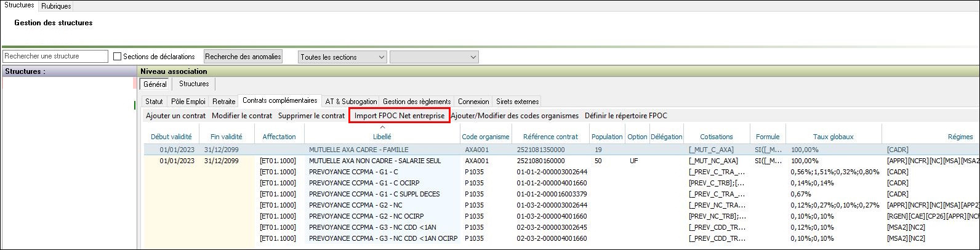Open the Structures tab under Niveau association
The height and width of the screenshot is (250, 980).
tap(194, 84)
